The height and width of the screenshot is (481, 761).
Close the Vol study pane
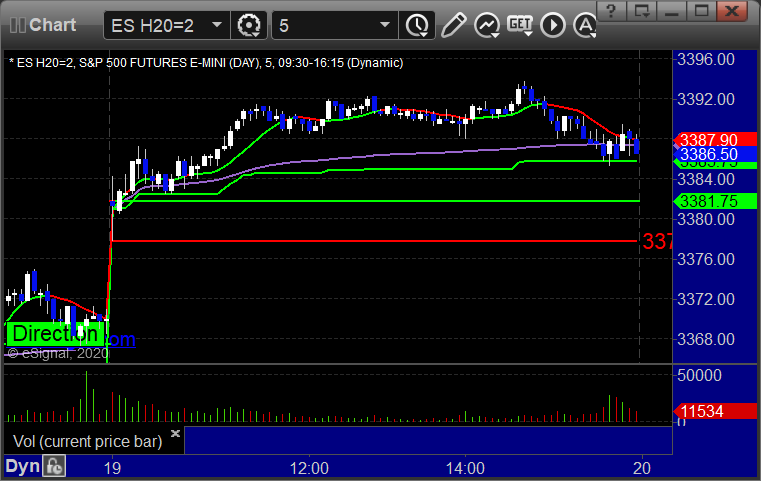point(175,433)
